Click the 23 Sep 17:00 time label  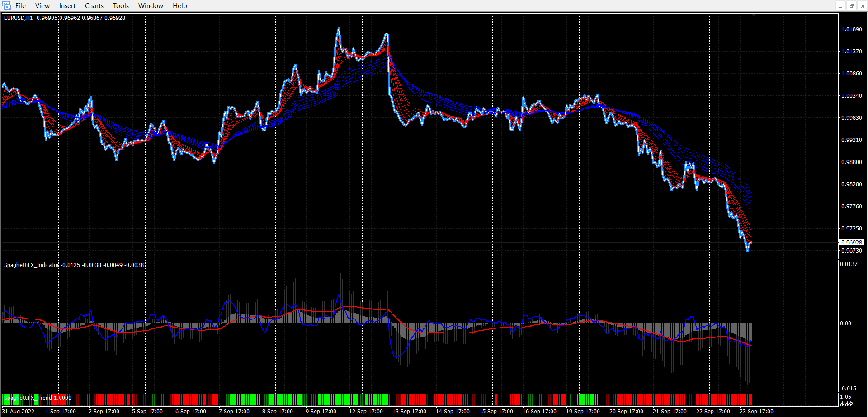coord(756,412)
